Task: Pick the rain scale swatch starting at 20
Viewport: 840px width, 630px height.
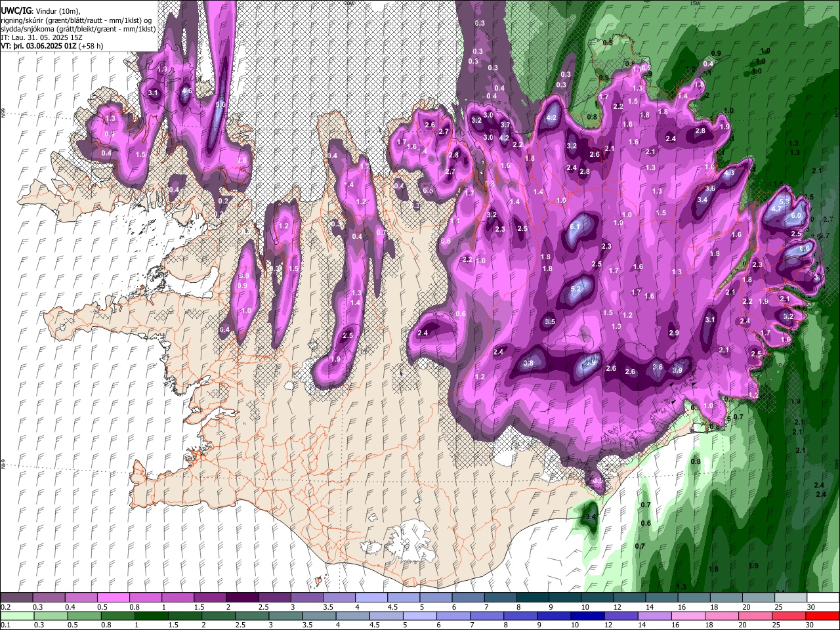Action: [755, 616]
